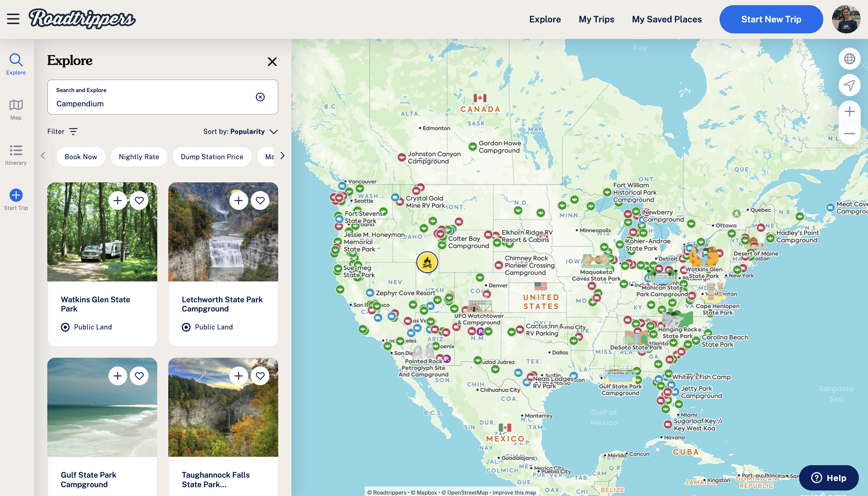Open My Saved Places
868x496 pixels.
coord(667,19)
